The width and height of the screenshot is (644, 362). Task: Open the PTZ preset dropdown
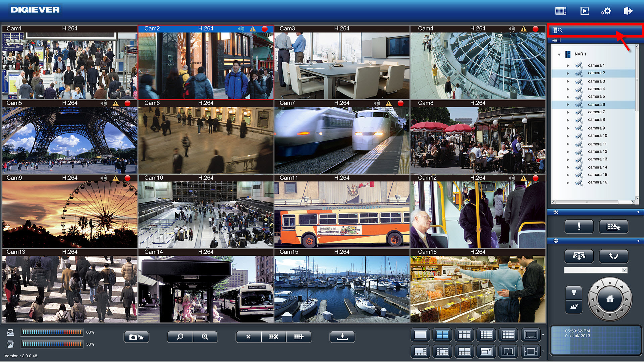pos(624,270)
